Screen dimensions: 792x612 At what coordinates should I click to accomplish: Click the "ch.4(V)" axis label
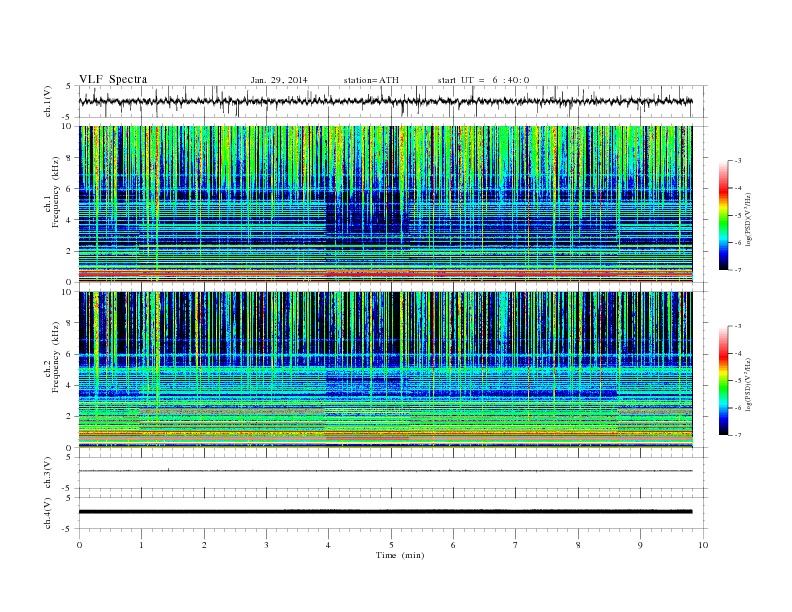(x=48, y=513)
